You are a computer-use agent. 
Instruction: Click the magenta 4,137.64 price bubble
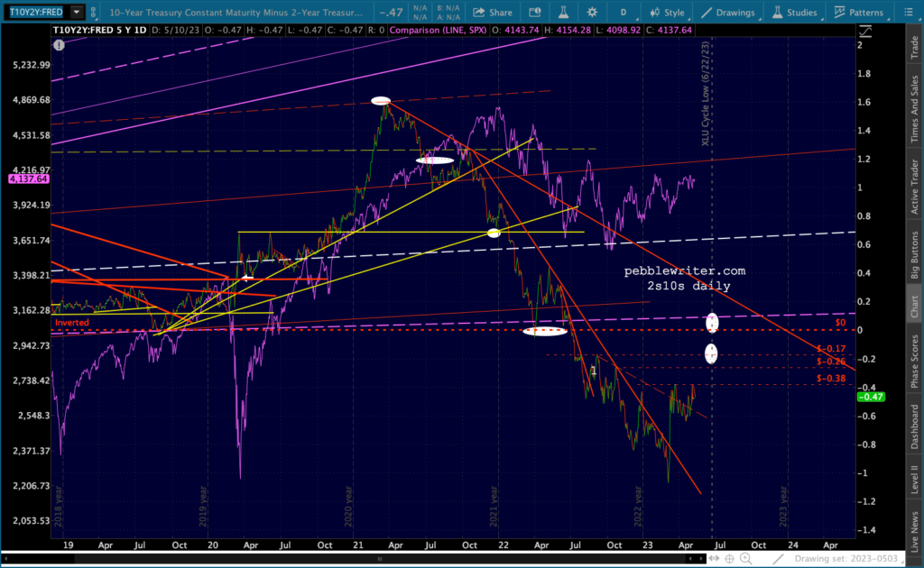click(28, 179)
